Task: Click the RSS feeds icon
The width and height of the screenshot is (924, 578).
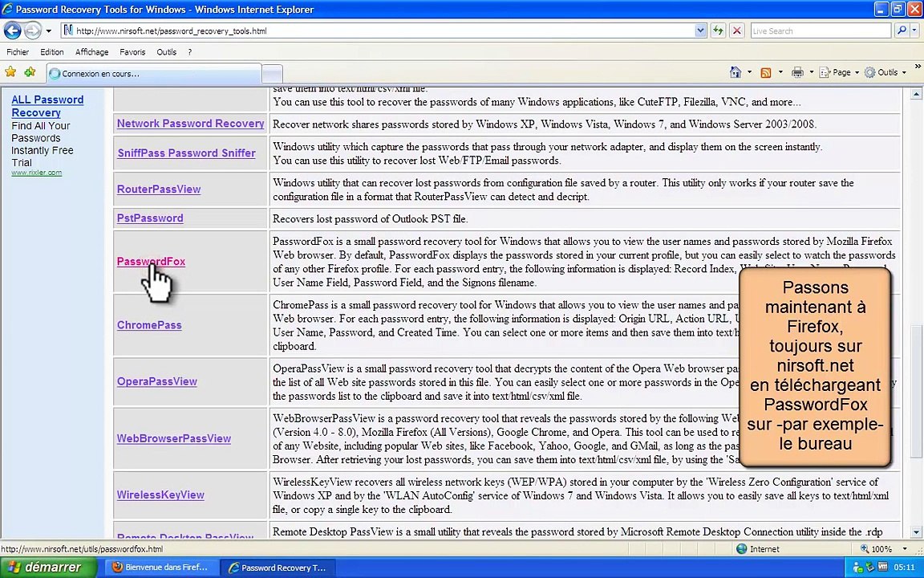Action: click(766, 72)
